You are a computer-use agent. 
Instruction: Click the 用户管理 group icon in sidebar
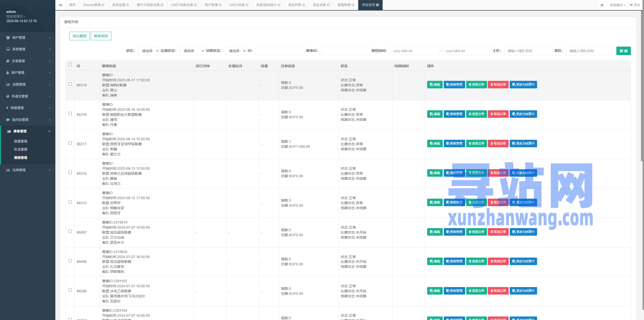click(8, 38)
